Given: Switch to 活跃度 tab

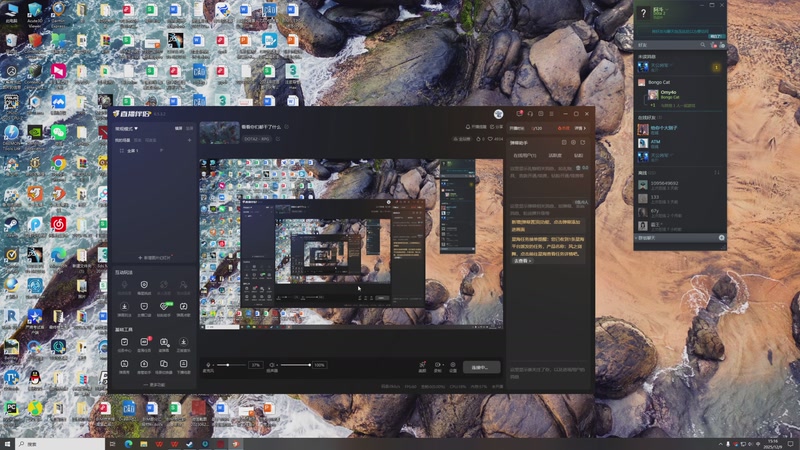Looking at the screenshot, I should coord(555,155).
